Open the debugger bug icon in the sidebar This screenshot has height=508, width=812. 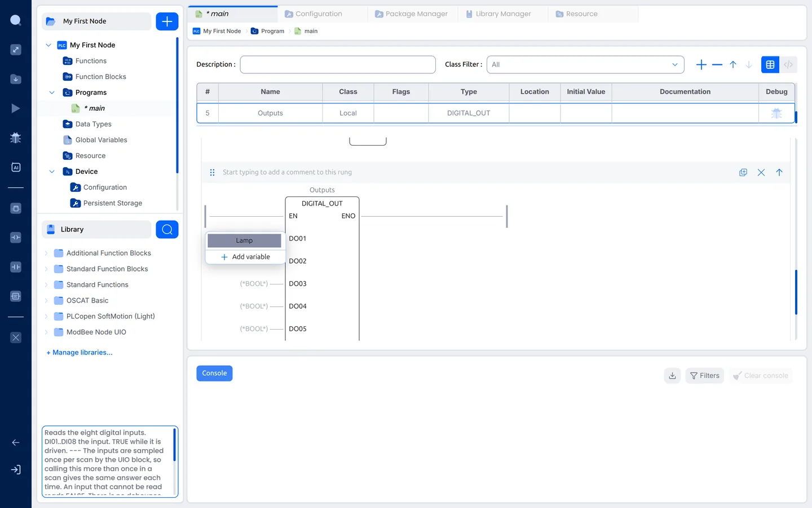point(16,138)
